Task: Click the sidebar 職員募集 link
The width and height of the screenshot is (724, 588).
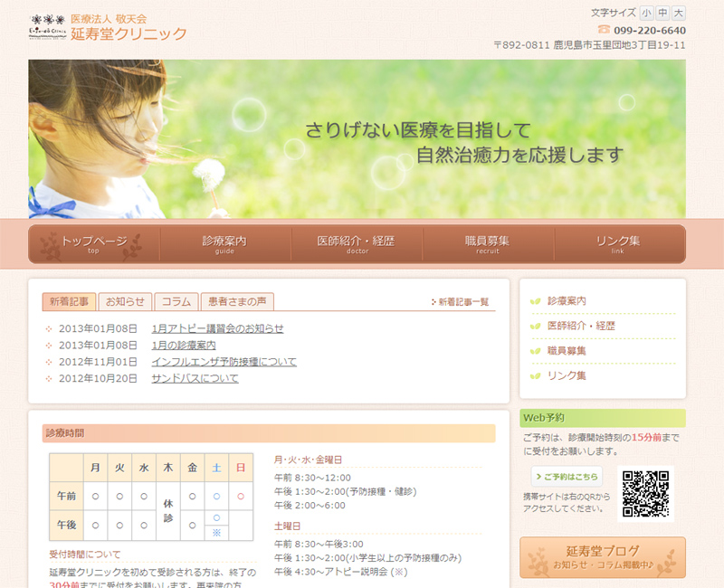Action: (567, 351)
